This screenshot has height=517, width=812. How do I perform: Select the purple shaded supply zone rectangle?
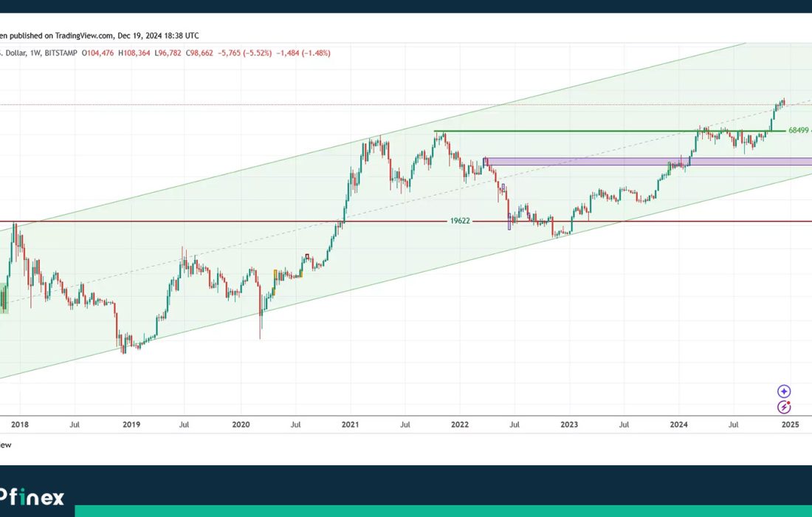coord(650,161)
